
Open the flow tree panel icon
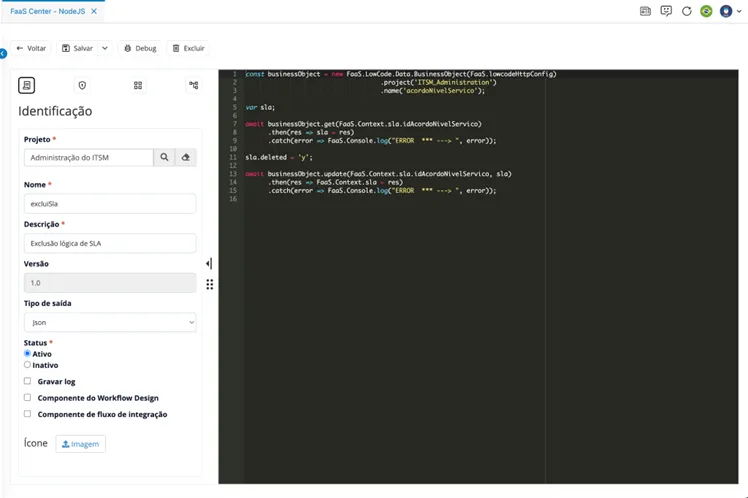(193, 85)
